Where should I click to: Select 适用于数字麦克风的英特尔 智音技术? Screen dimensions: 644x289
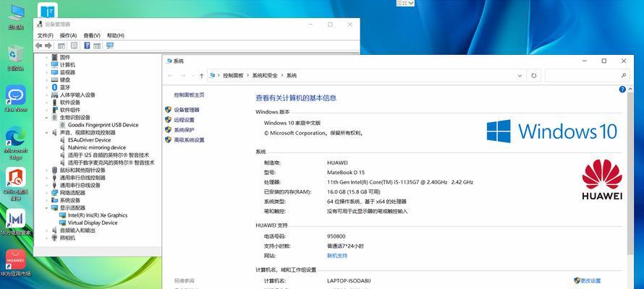point(111,163)
